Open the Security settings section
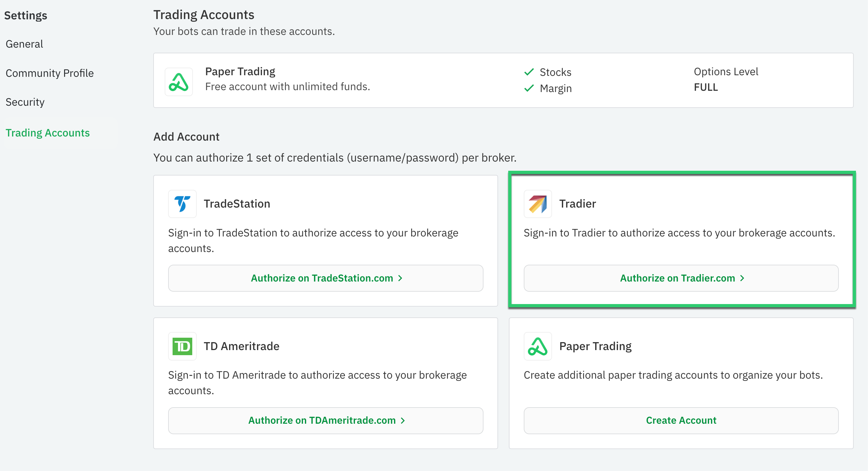The height and width of the screenshot is (471, 868). click(25, 102)
